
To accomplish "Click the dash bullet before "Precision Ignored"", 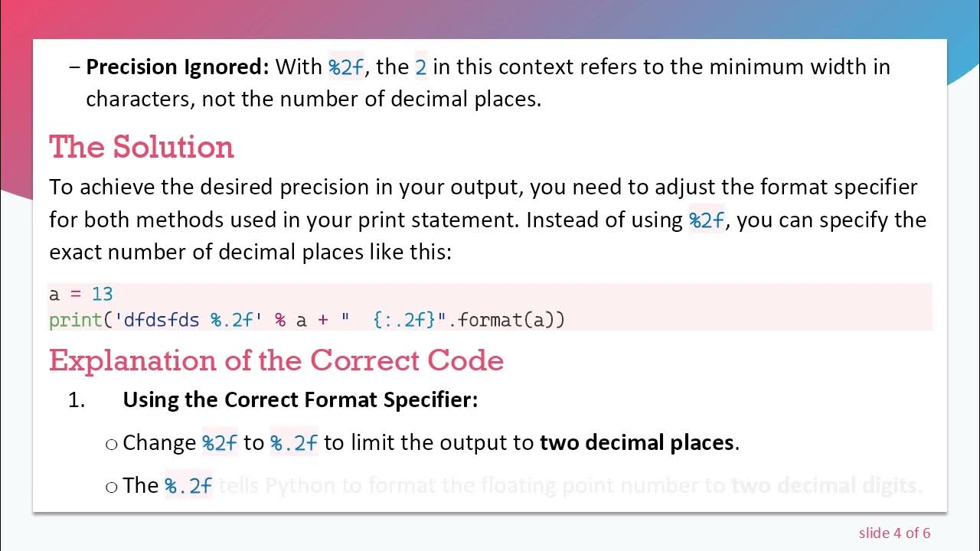I will click(74, 67).
